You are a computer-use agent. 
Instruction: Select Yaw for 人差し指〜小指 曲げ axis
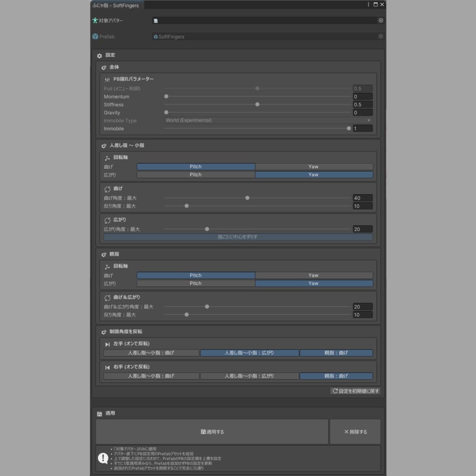pyautogui.click(x=313, y=167)
